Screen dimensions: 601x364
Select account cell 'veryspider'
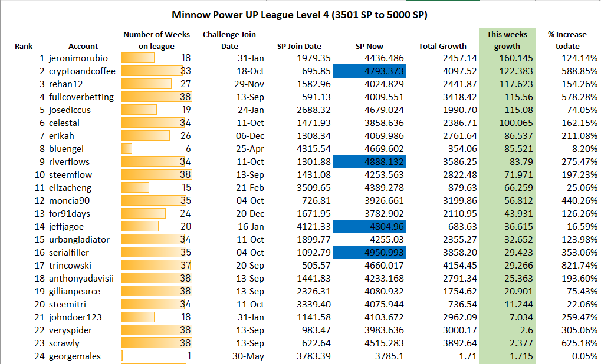click(x=70, y=330)
